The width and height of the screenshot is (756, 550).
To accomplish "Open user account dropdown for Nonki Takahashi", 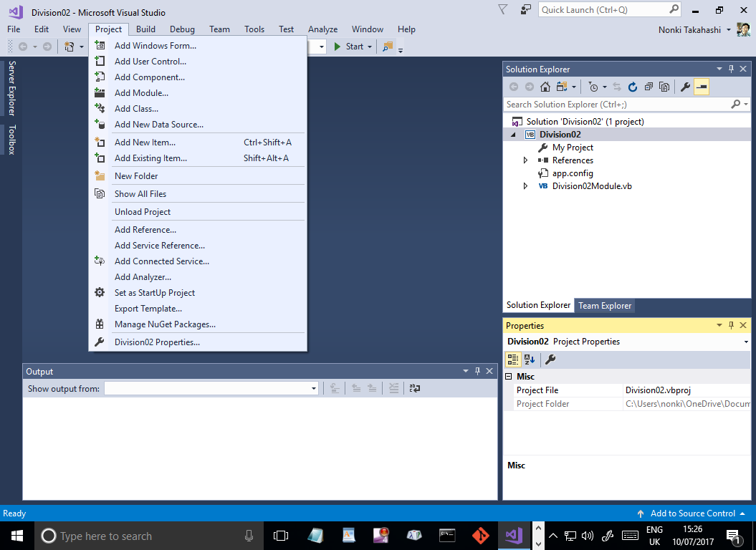I will (729, 30).
